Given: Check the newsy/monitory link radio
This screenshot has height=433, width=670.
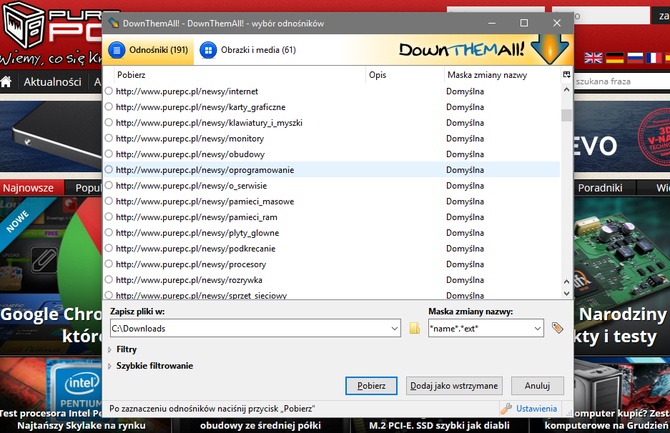Looking at the screenshot, I should point(109,138).
